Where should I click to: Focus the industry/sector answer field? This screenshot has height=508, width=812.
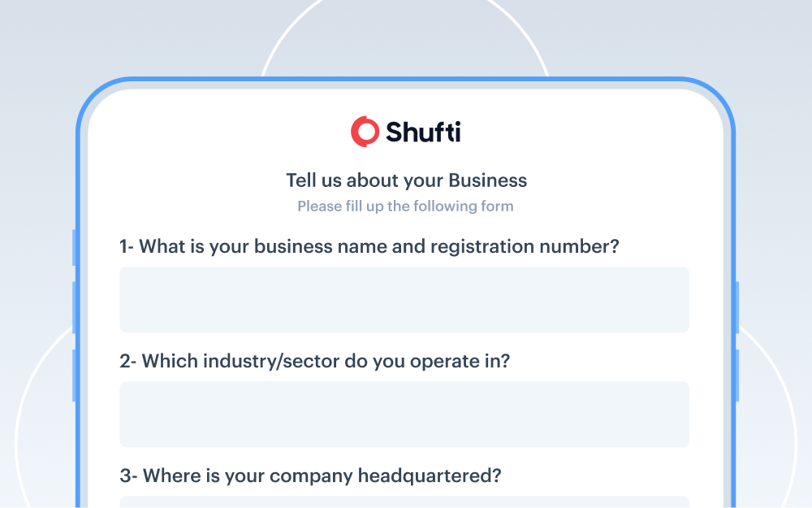(404, 414)
